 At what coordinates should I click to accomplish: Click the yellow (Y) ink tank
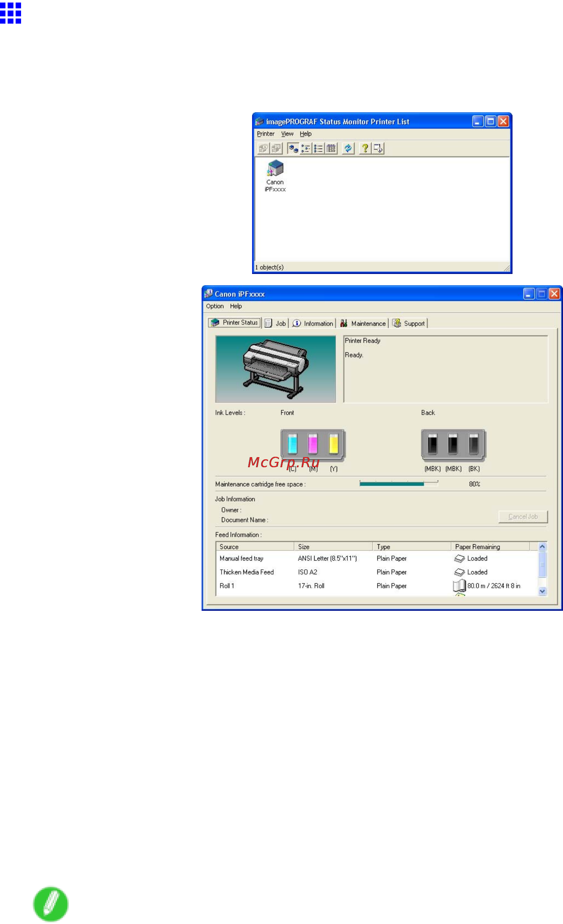coord(333,444)
